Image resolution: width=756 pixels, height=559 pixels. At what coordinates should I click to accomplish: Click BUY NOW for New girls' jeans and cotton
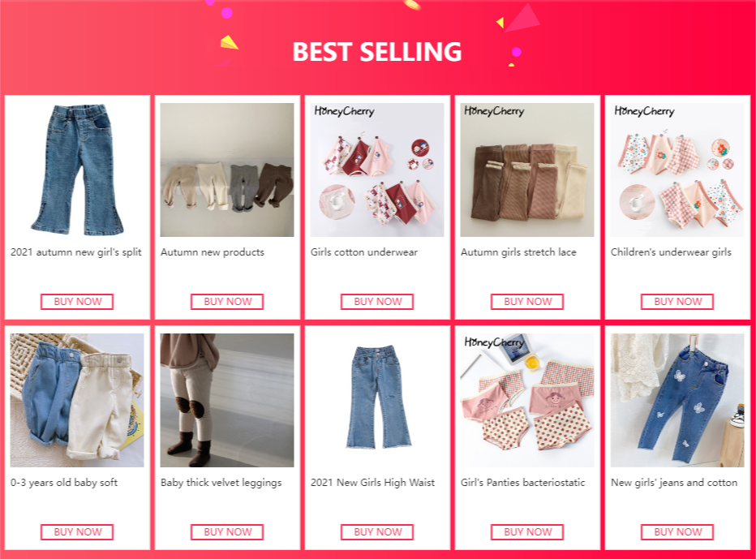click(677, 532)
